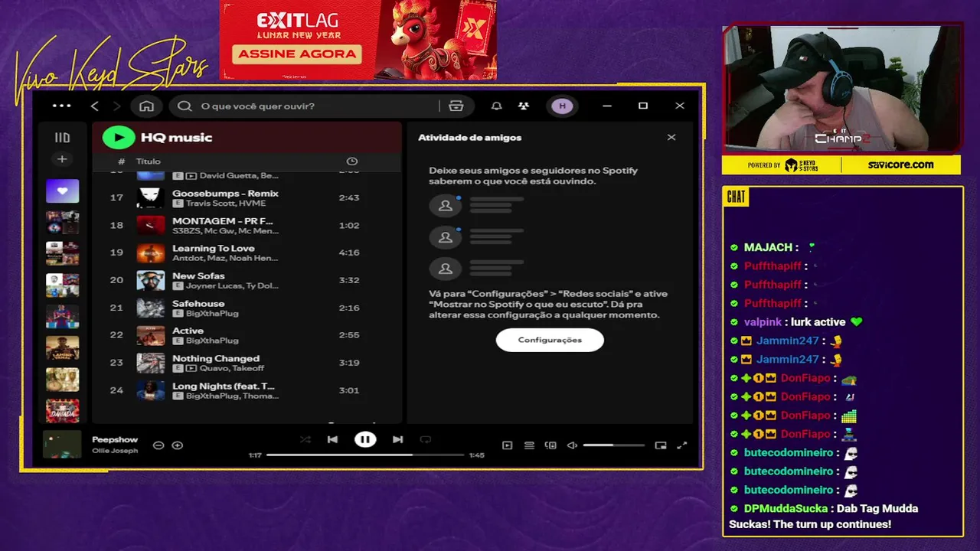Close the Atividade de amigos panel
Viewport: 980px width, 551px height.
tap(671, 138)
